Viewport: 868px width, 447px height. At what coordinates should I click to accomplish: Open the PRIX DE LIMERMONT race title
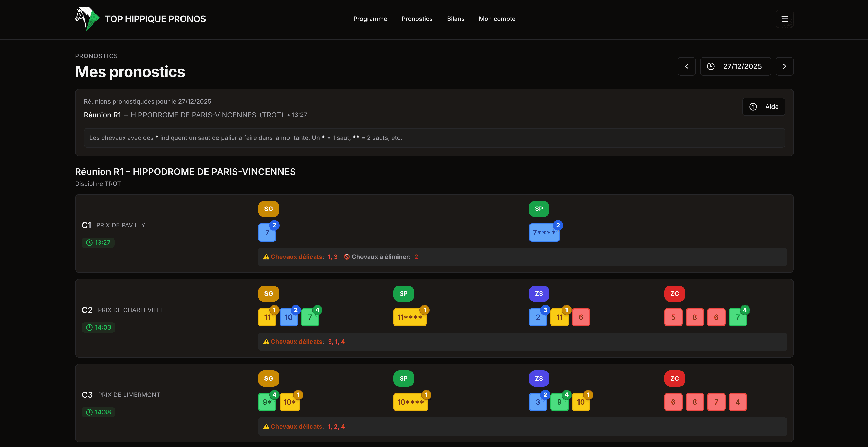(129, 395)
